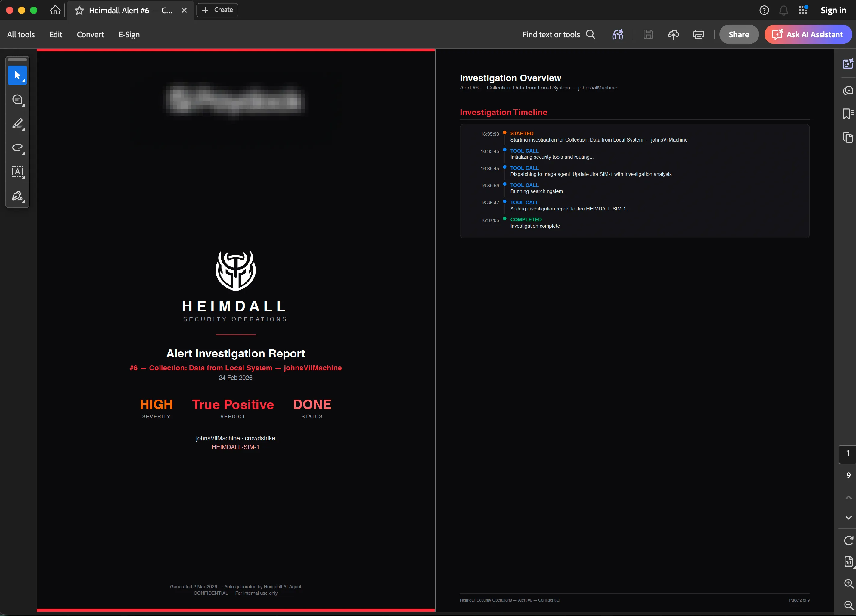This screenshot has width=856, height=616.
Task: Go to next page down chevron
Action: point(848,518)
